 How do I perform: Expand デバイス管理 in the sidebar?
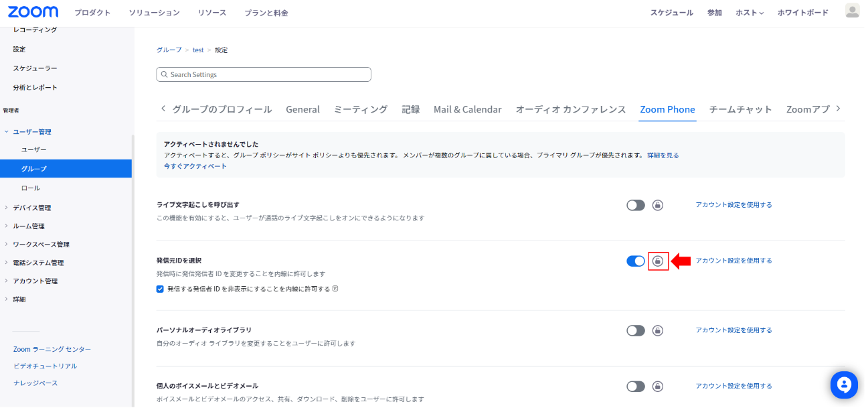31,208
